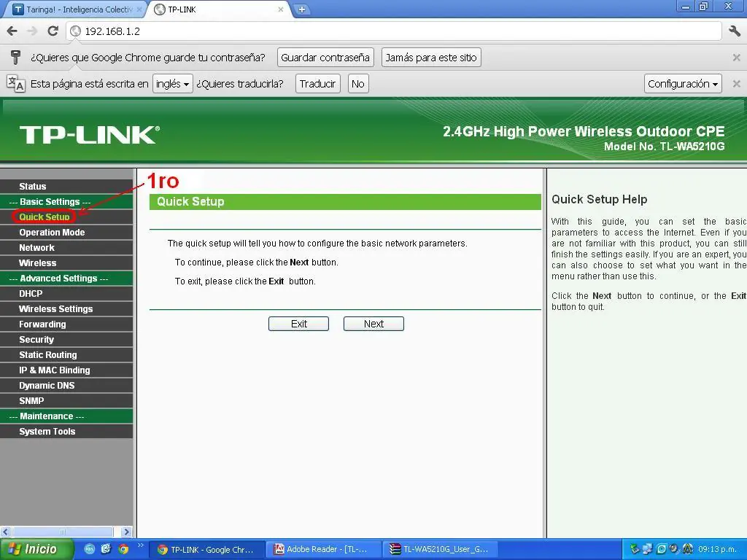Click the Next button
This screenshot has width=747, height=560.
click(373, 324)
